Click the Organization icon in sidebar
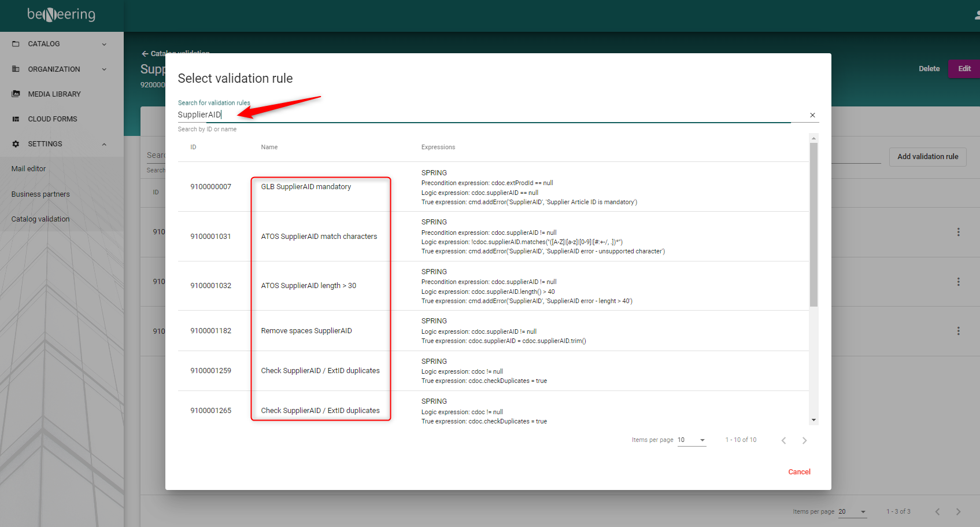The width and height of the screenshot is (980, 527). pyautogui.click(x=16, y=69)
